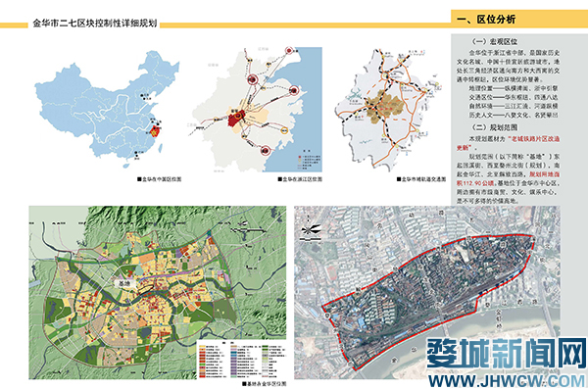Click the 基地 label on the city land-use map
The image size is (588, 389).
coord(124,284)
